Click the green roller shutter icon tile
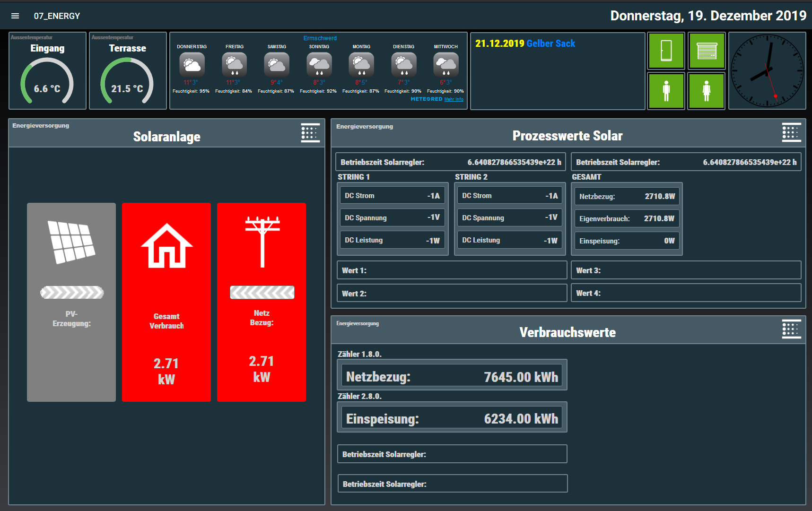 (x=707, y=51)
